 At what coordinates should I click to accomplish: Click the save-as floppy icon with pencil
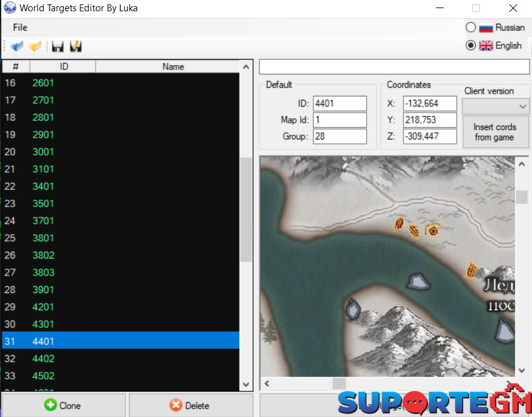(76, 46)
